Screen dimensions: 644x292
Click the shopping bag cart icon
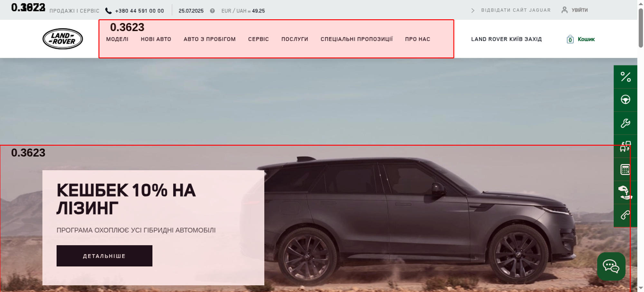pyautogui.click(x=570, y=39)
